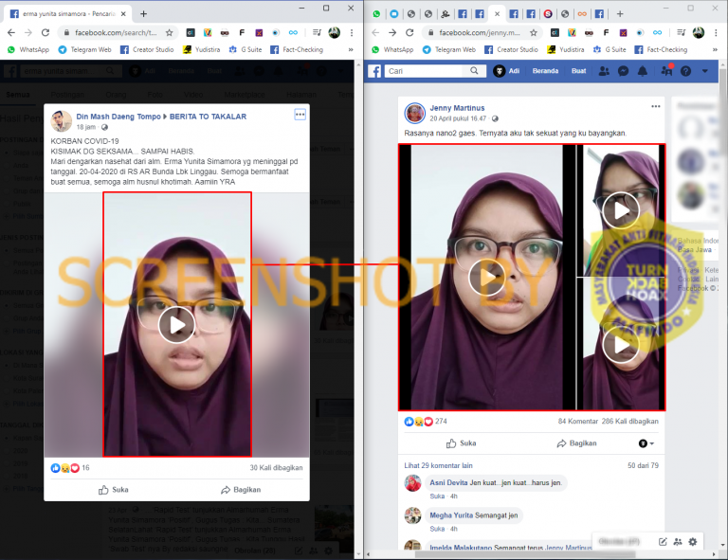
Task: Open the Telegram Web bookmark in the left window
Action: click(x=84, y=49)
